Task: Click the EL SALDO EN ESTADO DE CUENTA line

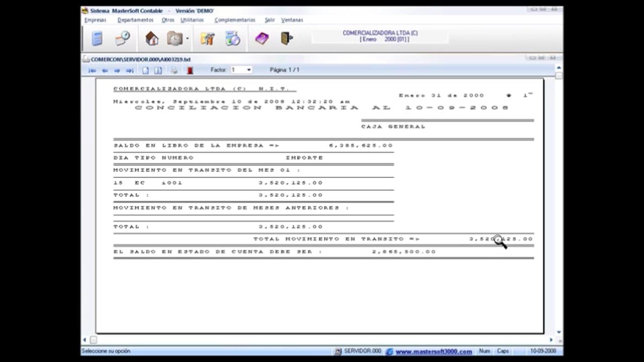Action: coord(275,251)
